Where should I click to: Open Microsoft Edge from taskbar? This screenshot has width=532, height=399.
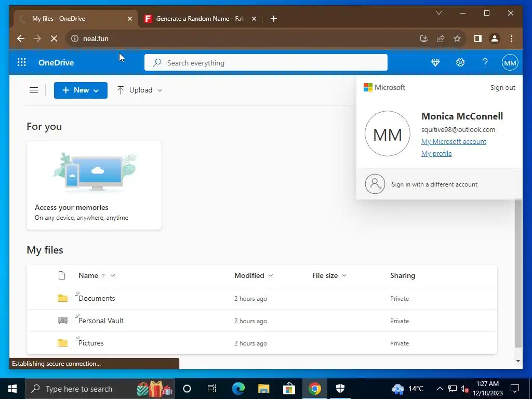[238, 389]
